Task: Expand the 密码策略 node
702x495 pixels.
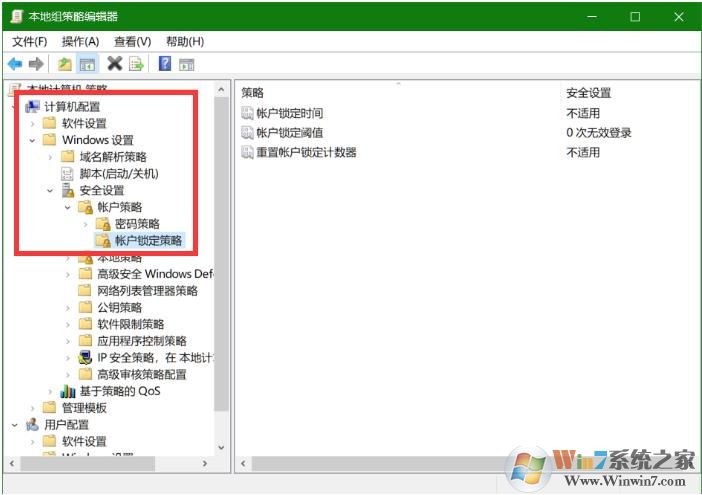Action: tap(85, 224)
